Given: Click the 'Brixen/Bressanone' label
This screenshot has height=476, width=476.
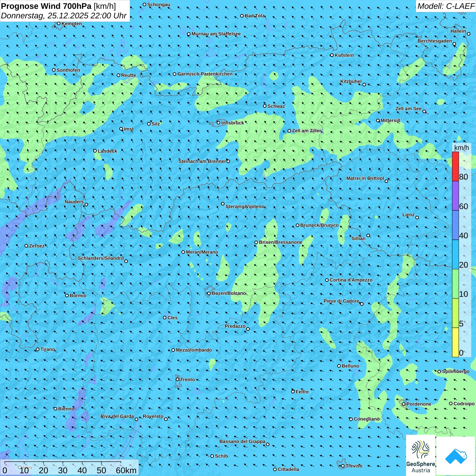Looking at the screenshot, I should pyautogui.click(x=280, y=242).
